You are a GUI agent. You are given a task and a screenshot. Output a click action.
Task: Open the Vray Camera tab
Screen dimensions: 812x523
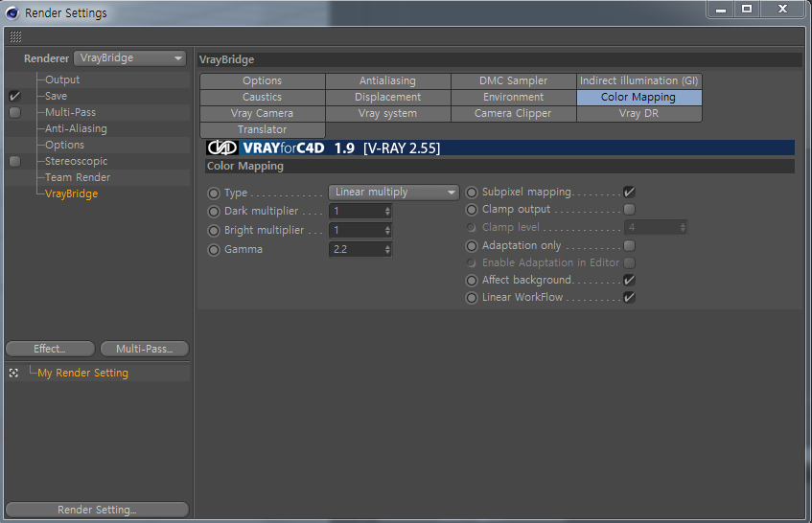(263, 113)
